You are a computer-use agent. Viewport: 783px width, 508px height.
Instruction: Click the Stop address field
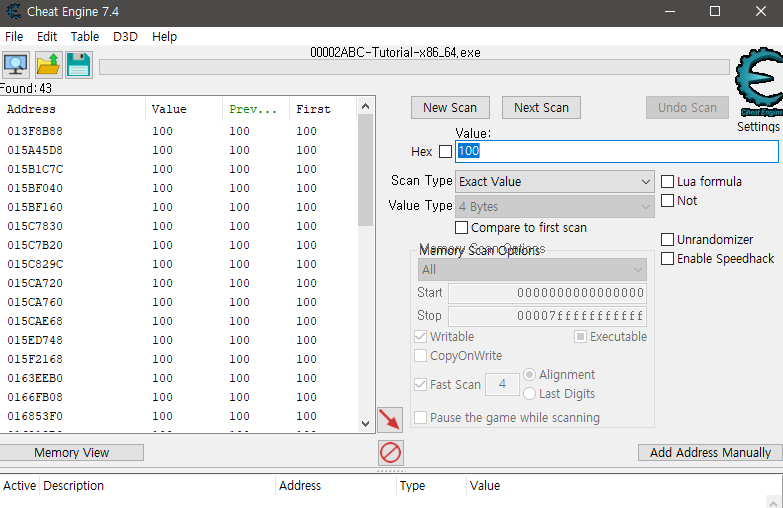point(547,316)
